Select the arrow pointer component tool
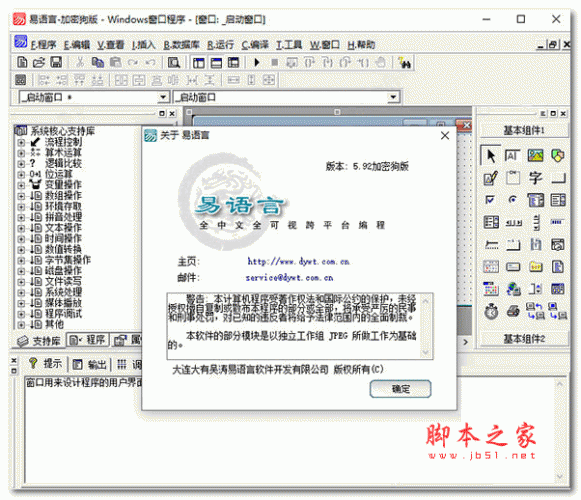Image resolution: width=581 pixels, height=500 pixels. point(491,156)
